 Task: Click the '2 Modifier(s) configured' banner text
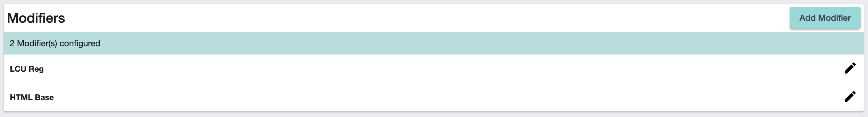pyautogui.click(x=55, y=43)
